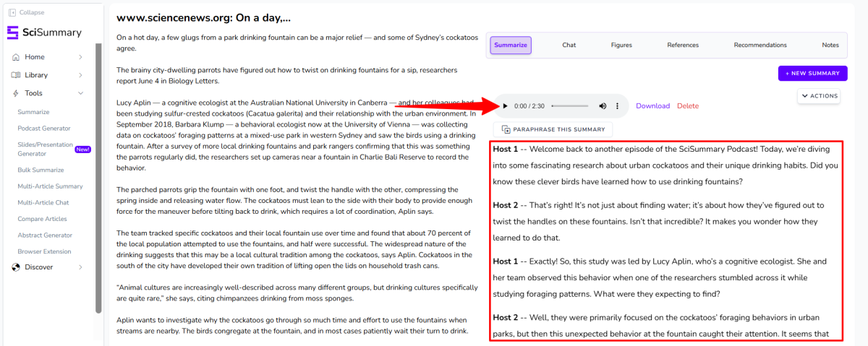
Task: Click the sidebar vertical scrollbar
Action: [98, 178]
